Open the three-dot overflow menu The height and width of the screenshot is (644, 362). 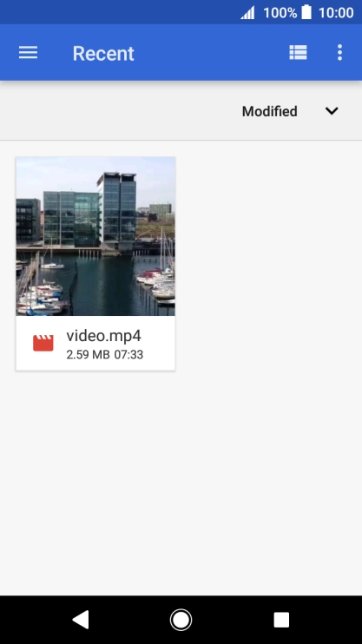pos(339,53)
